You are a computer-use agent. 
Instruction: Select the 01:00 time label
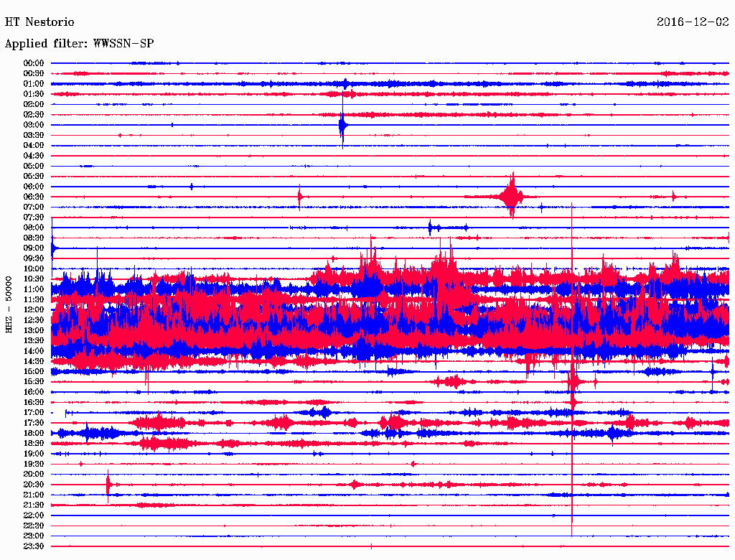point(34,83)
